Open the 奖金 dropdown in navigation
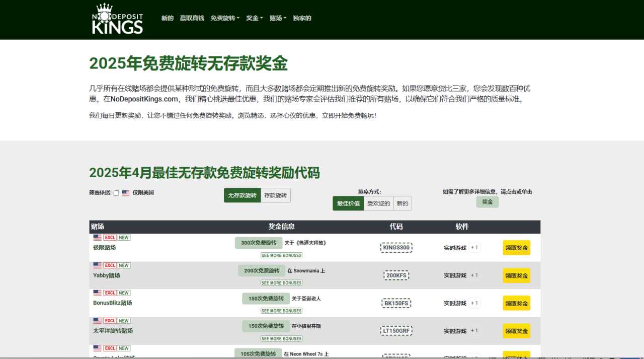 [255, 18]
